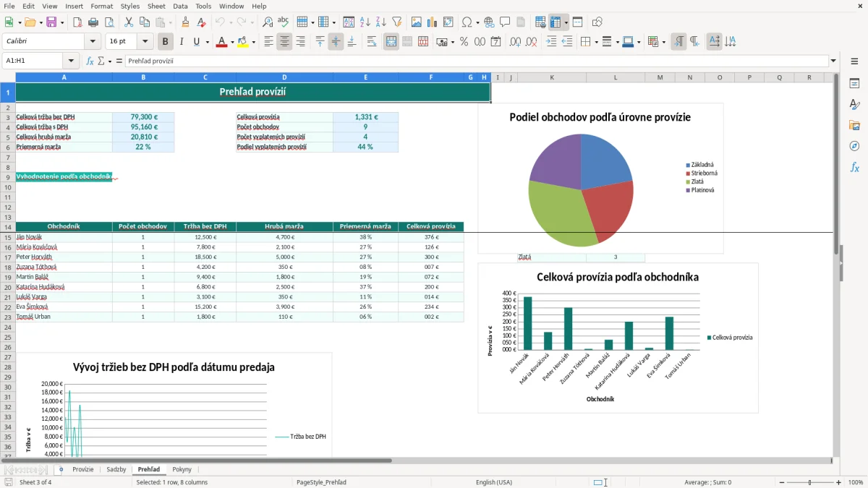Format cells as percent
This screenshot has height=488, width=868.
click(x=464, y=42)
